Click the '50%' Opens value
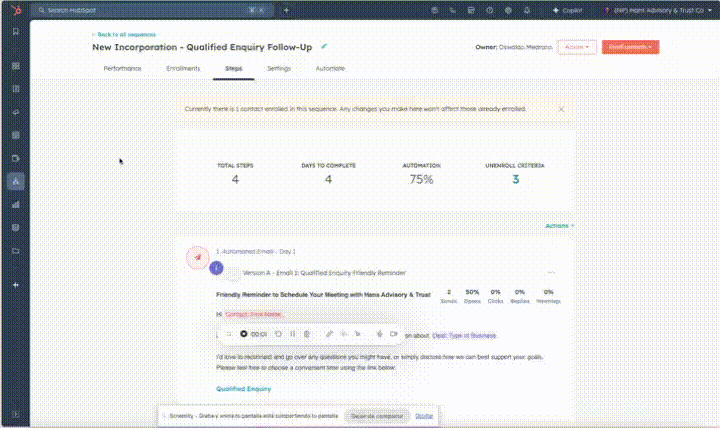The height and width of the screenshot is (428, 720). coord(472,292)
